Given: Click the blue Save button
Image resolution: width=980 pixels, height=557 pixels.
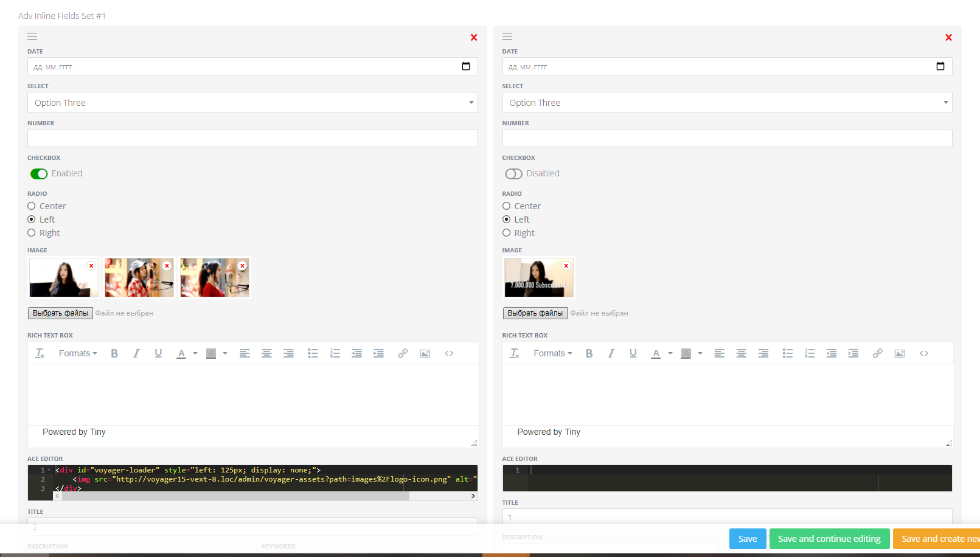Looking at the screenshot, I should click(x=747, y=539).
